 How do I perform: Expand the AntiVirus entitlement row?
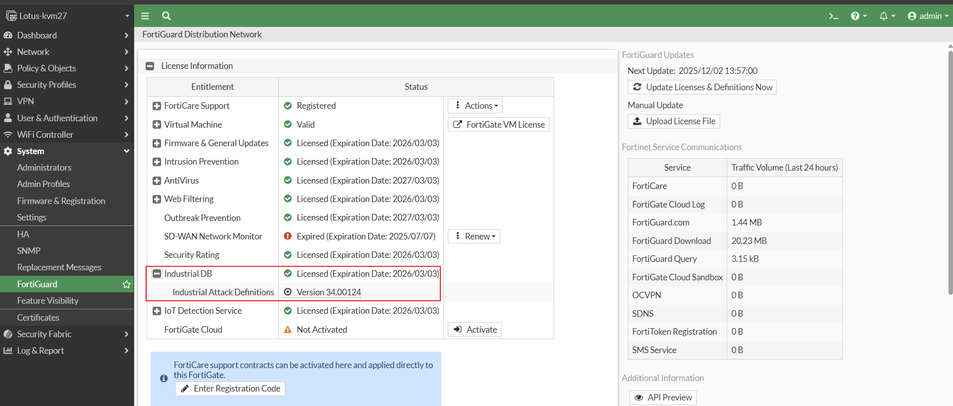coord(157,180)
